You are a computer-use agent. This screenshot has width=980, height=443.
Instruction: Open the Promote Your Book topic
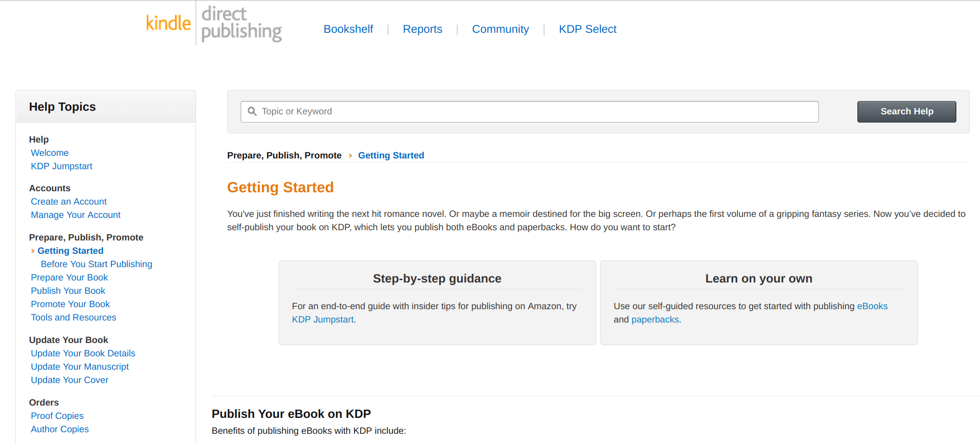pyautogui.click(x=70, y=304)
